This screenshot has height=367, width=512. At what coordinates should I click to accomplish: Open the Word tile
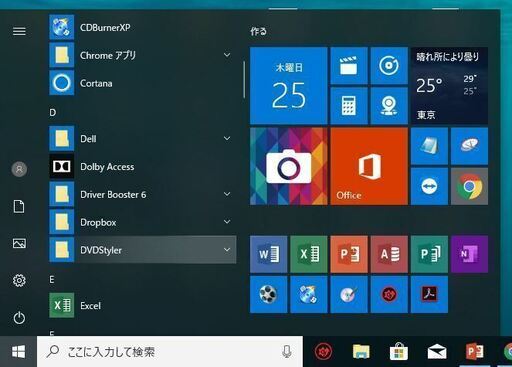269,254
